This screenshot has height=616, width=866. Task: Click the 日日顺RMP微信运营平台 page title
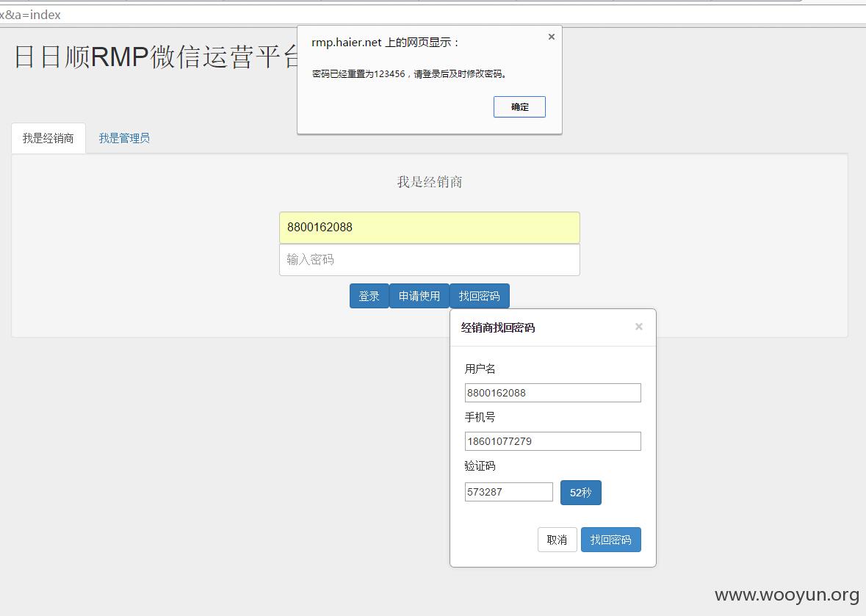(156, 57)
